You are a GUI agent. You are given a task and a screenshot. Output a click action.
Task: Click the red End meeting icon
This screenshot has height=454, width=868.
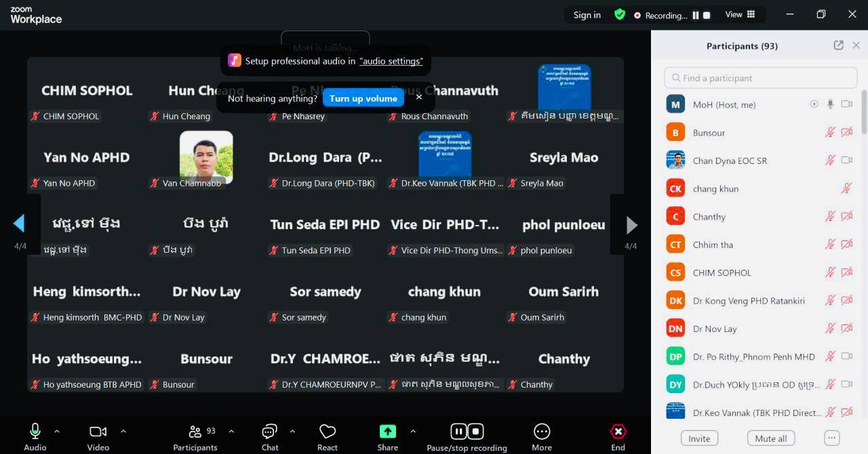pyautogui.click(x=618, y=432)
